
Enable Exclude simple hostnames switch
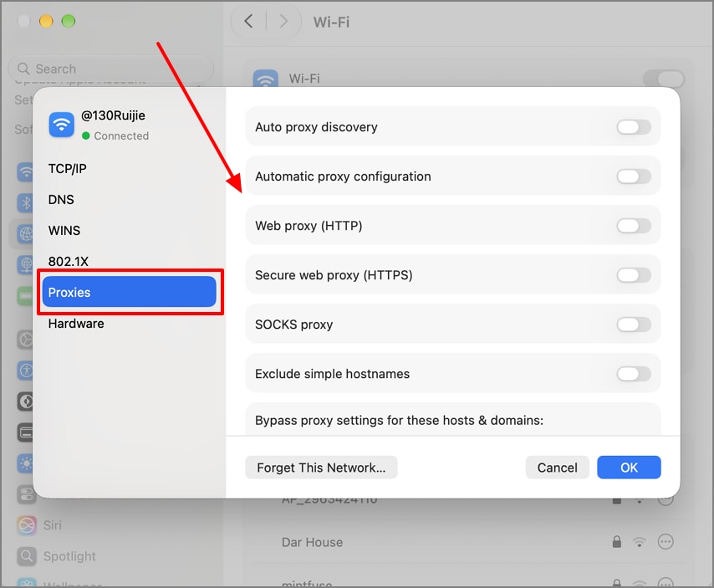tap(634, 374)
